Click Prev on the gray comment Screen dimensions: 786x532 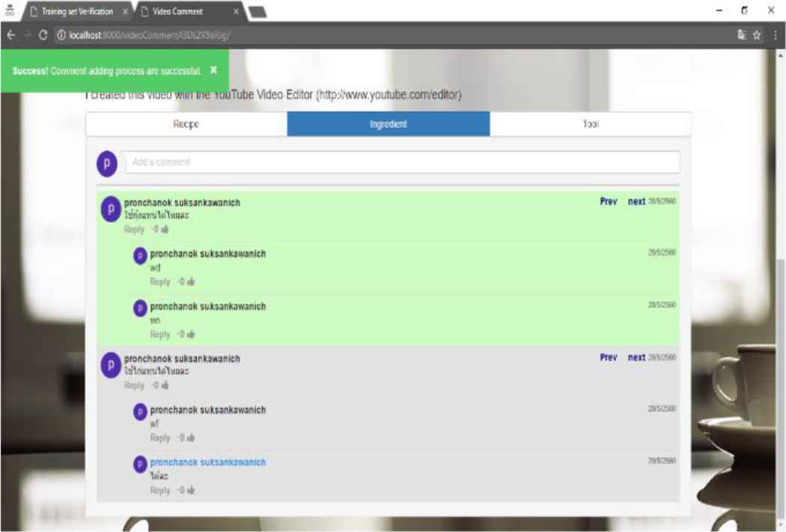coord(609,358)
